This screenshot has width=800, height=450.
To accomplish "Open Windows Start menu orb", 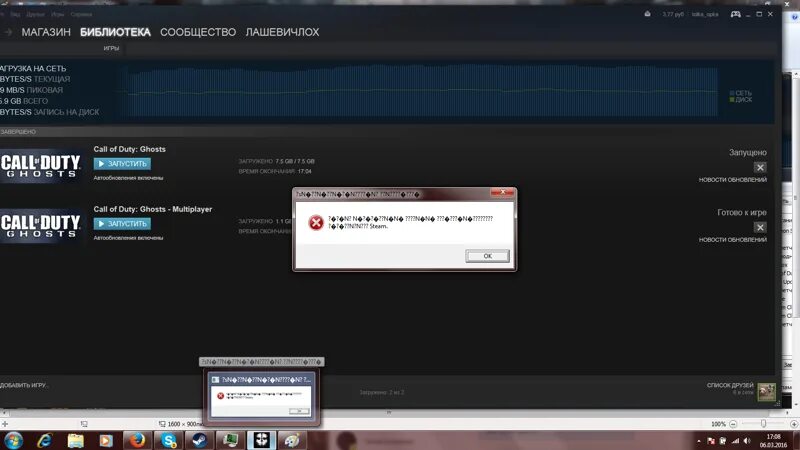I will coord(13,440).
